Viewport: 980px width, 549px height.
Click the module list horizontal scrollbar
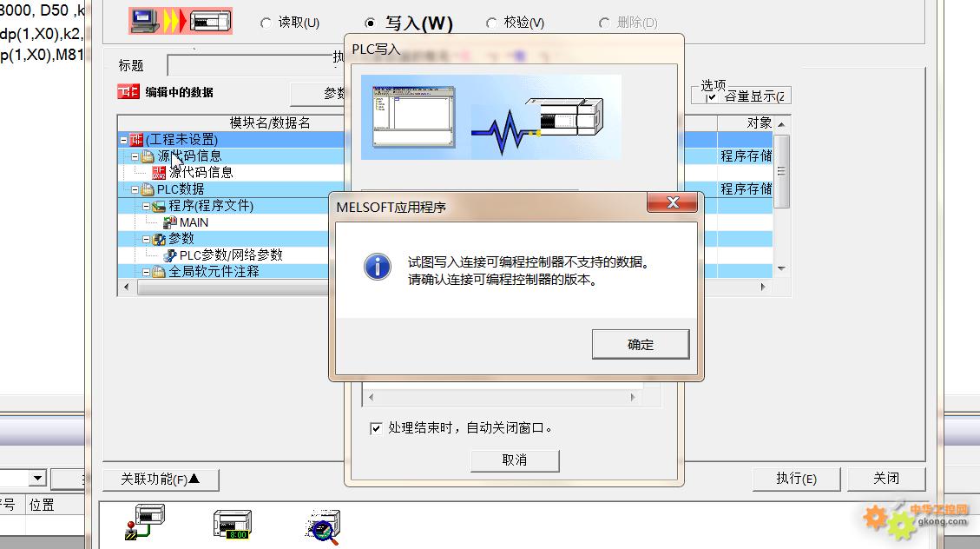[x=231, y=287]
